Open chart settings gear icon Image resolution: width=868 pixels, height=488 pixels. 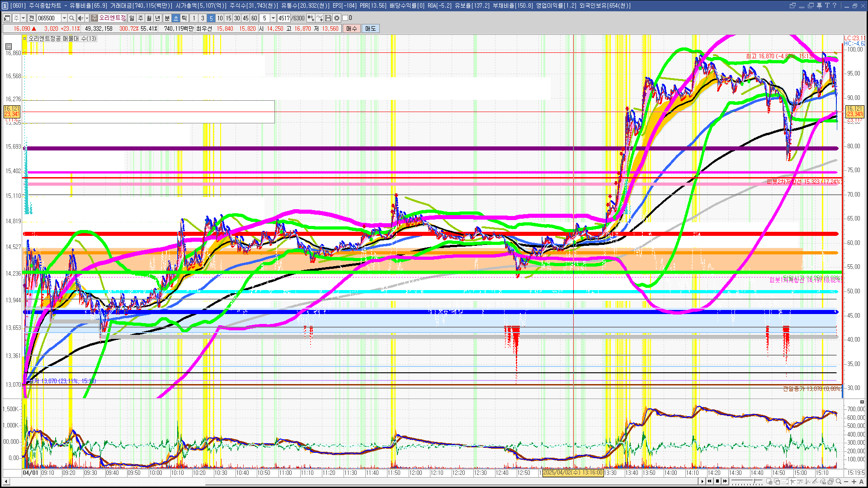[337, 18]
